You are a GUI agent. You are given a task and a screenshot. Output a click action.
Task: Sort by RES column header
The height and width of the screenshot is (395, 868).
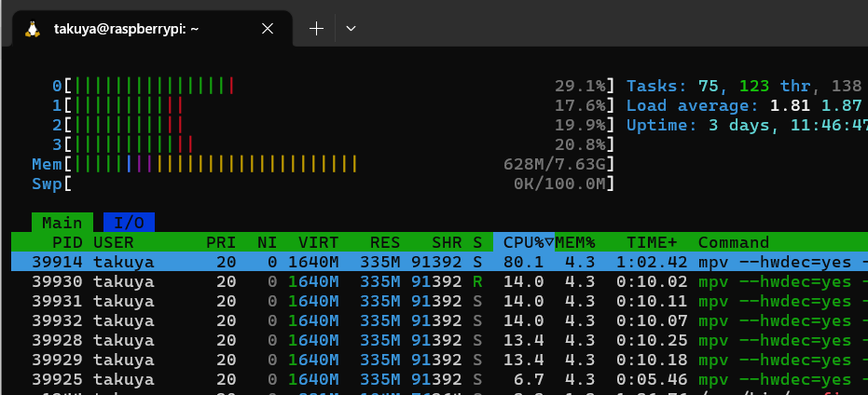(x=385, y=242)
